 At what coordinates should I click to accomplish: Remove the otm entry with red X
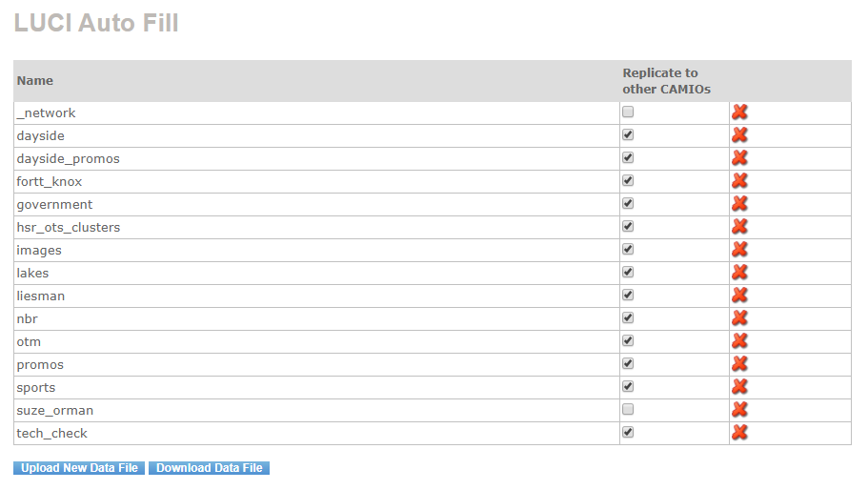[739, 341]
